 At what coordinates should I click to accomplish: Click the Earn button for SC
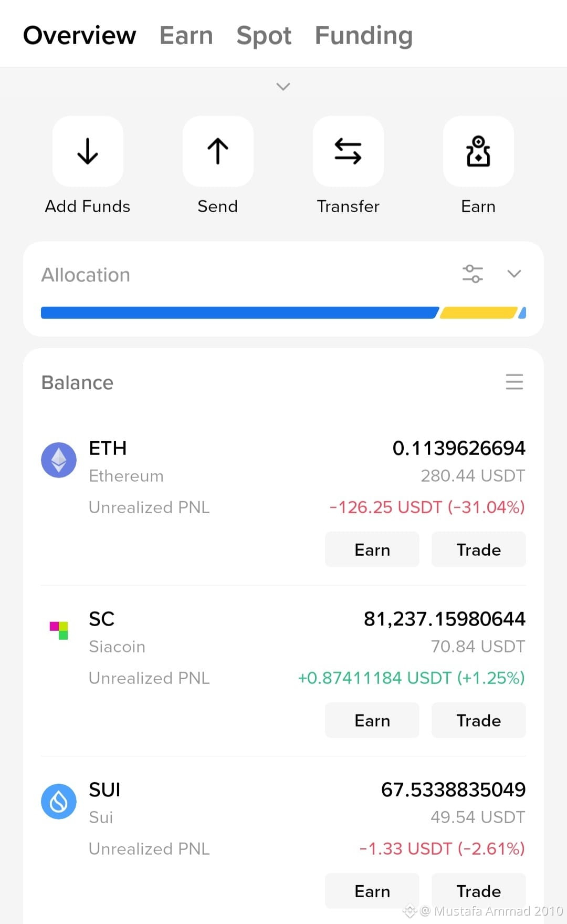point(372,720)
